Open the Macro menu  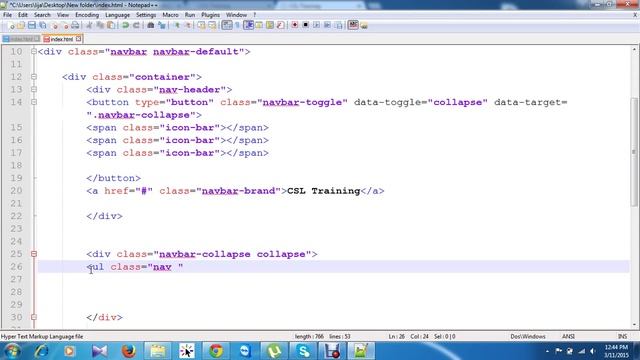pos(171,15)
